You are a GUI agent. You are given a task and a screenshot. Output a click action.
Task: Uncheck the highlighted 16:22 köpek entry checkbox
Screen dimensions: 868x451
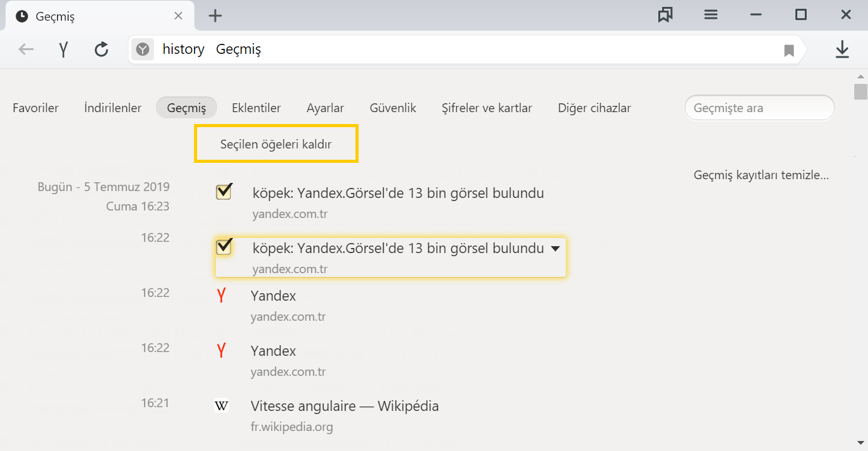coord(224,247)
